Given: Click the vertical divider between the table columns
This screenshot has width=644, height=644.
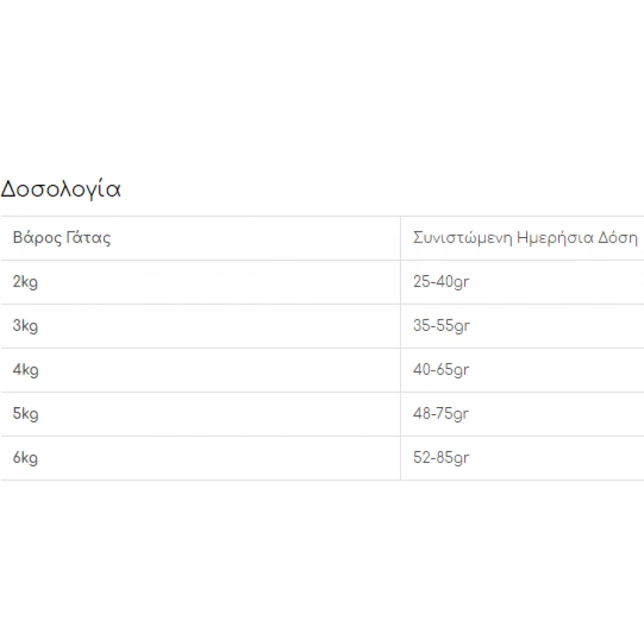Looking at the screenshot, I should [401, 348].
